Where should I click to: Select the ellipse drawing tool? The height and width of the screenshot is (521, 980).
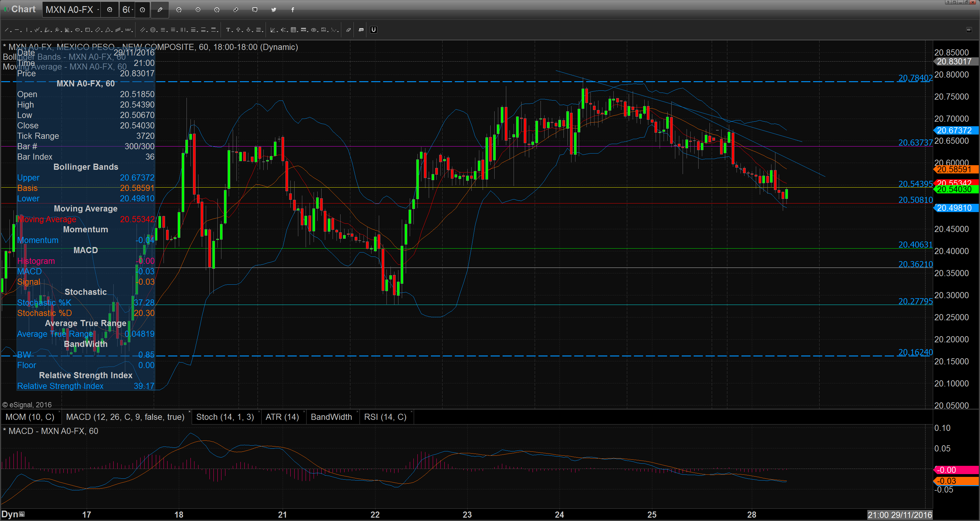77,30
